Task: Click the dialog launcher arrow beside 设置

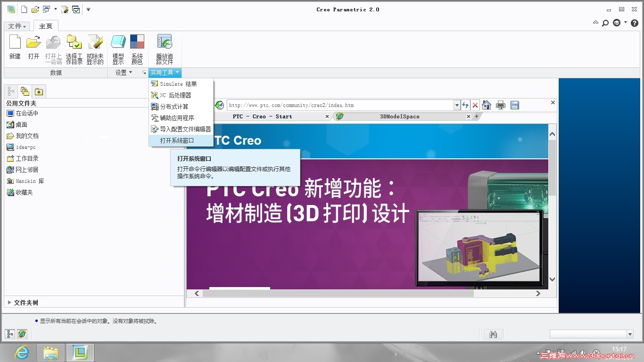Action: point(144,73)
